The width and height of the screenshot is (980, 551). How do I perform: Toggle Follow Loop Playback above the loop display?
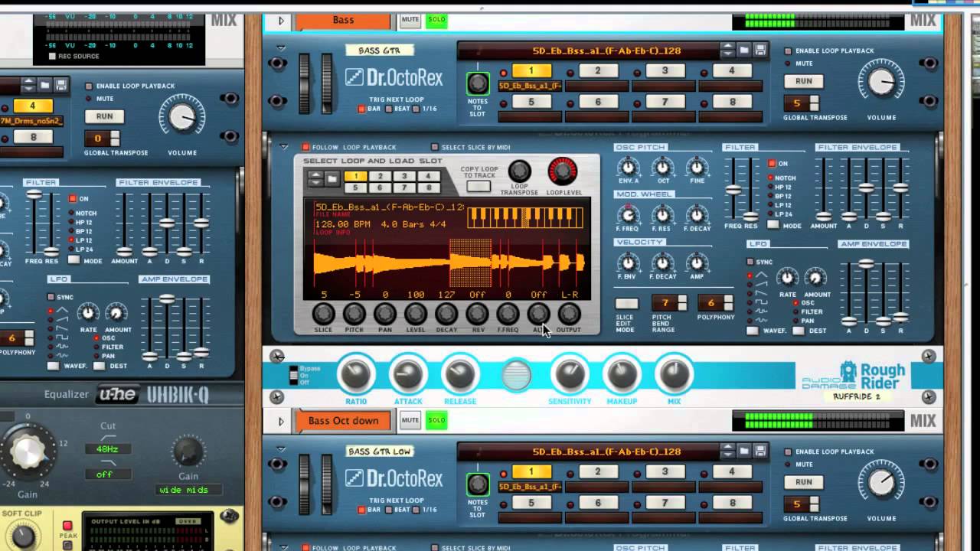pyautogui.click(x=305, y=147)
